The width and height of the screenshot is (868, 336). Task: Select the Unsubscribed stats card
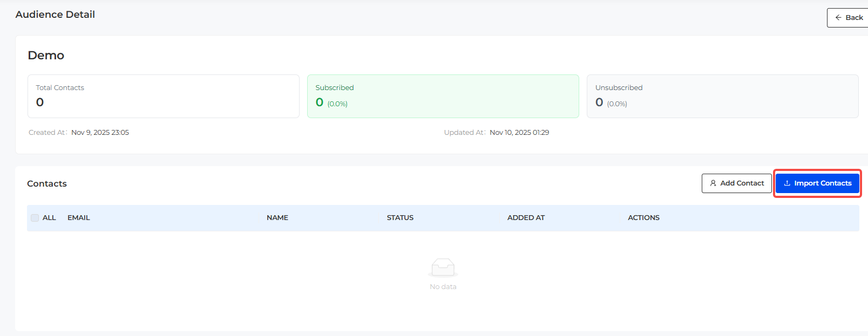click(x=722, y=96)
